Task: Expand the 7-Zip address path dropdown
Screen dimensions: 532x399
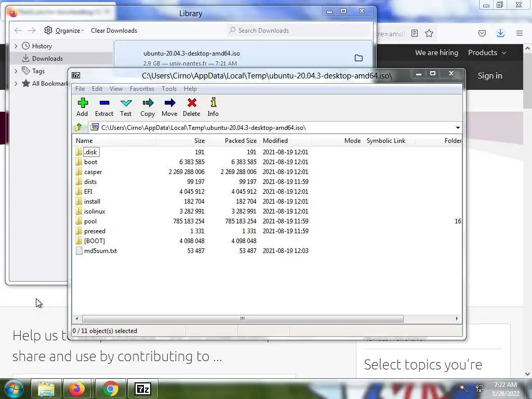Action: click(458, 128)
